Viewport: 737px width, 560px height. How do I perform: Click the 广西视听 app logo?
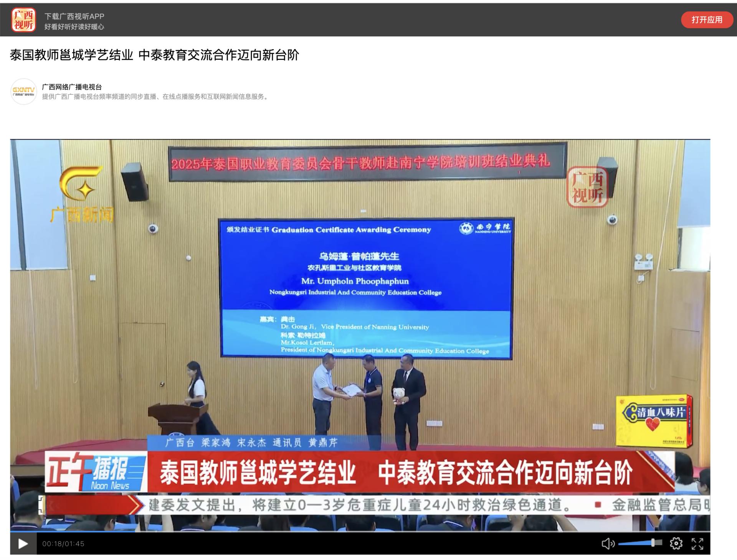click(x=23, y=20)
